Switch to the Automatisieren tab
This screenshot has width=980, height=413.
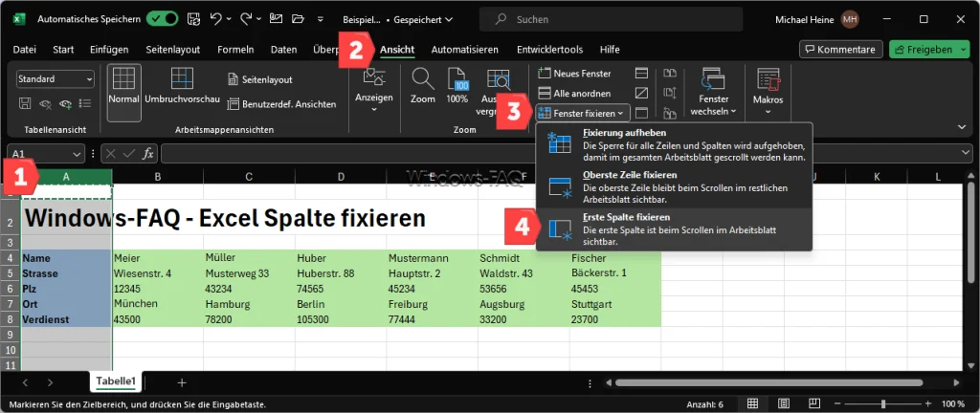[x=465, y=50]
